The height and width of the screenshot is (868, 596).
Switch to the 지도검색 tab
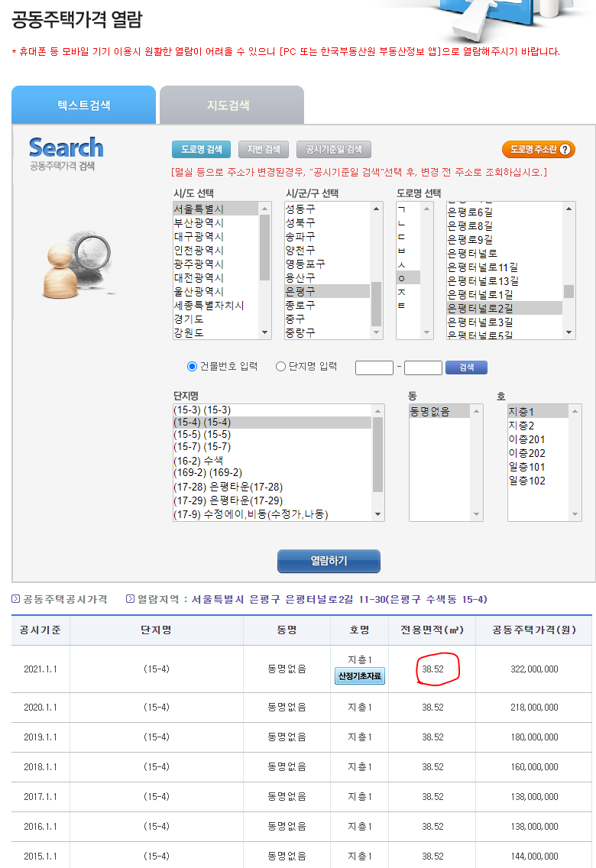click(232, 105)
